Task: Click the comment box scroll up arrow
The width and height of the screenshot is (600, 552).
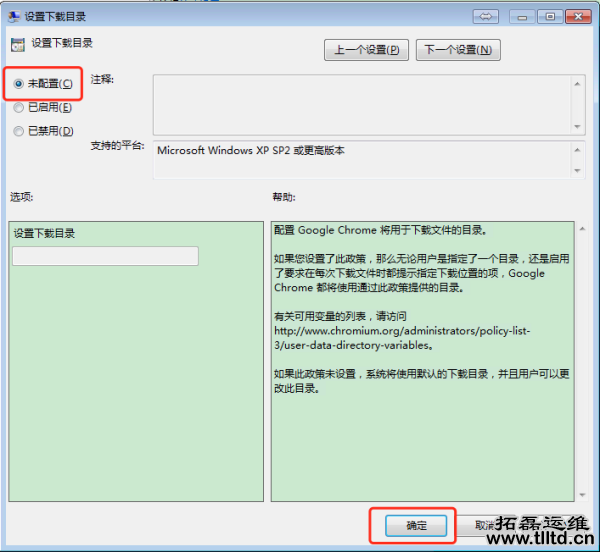Action: coord(577,84)
